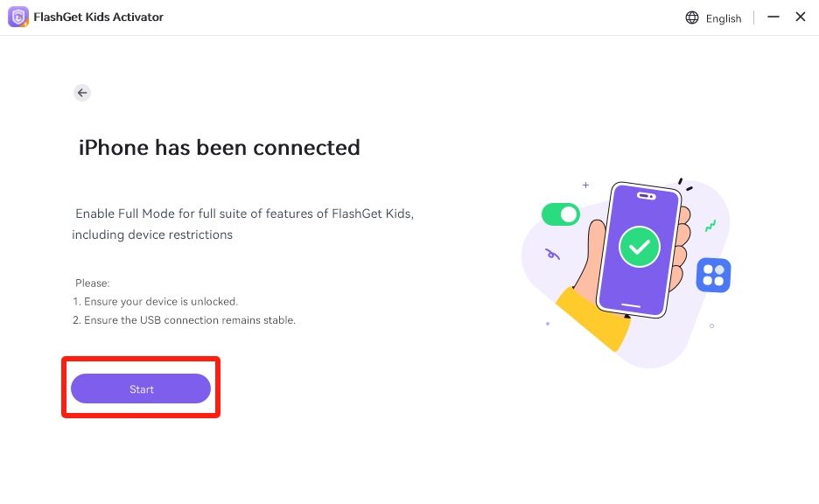The image size is (819, 504).
Task: Close the FlashGet Kids Activator window
Action: [x=801, y=17]
